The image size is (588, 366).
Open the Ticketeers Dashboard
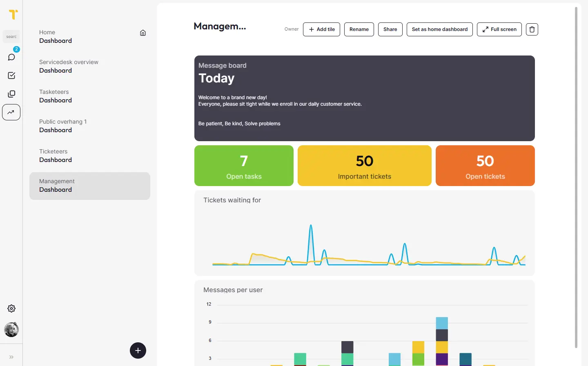pyautogui.click(x=90, y=156)
